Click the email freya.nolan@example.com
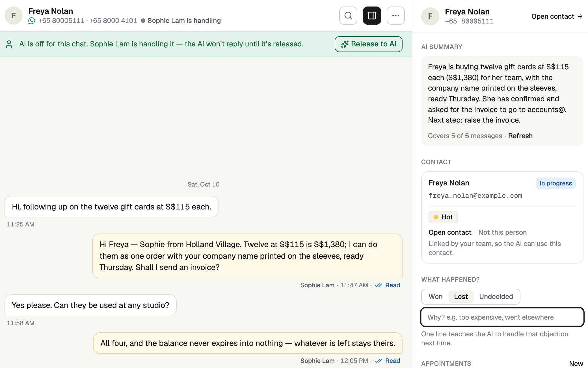The height and width of the screenshot is (368, 588). (x=475, y=196)
